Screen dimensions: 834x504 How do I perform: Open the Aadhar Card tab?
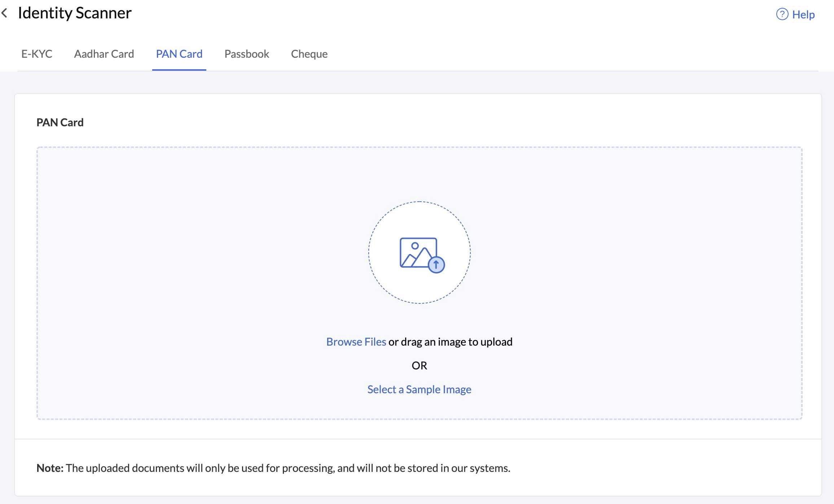click(x=104, y=54)
